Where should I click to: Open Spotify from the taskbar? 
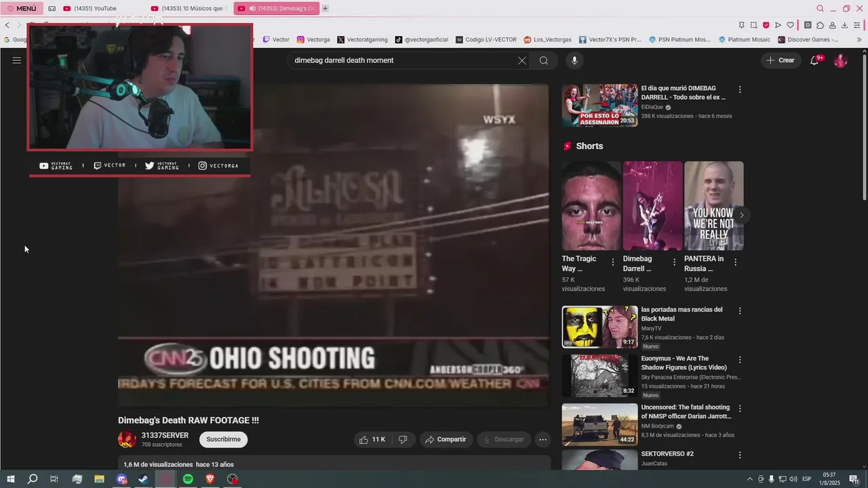tap(188, 479)
